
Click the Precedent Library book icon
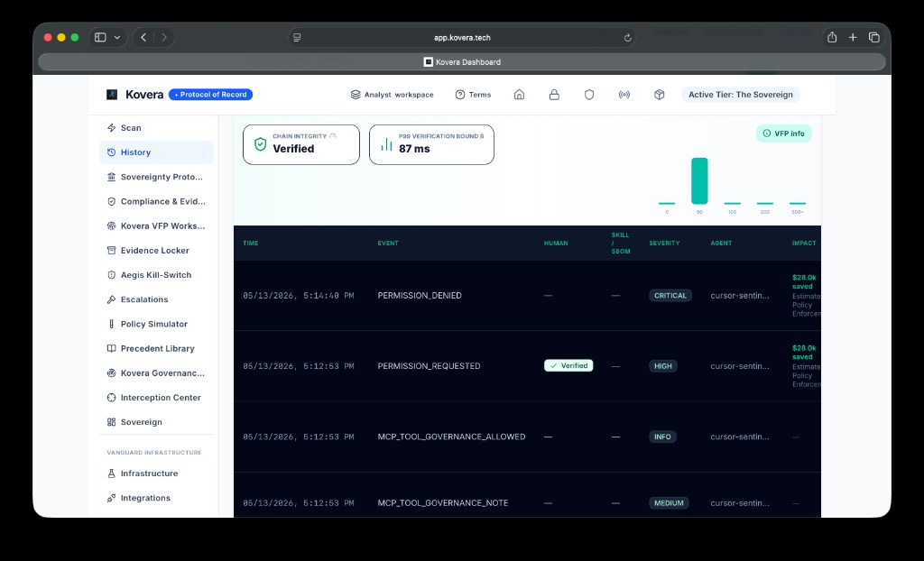click(111, 349)
